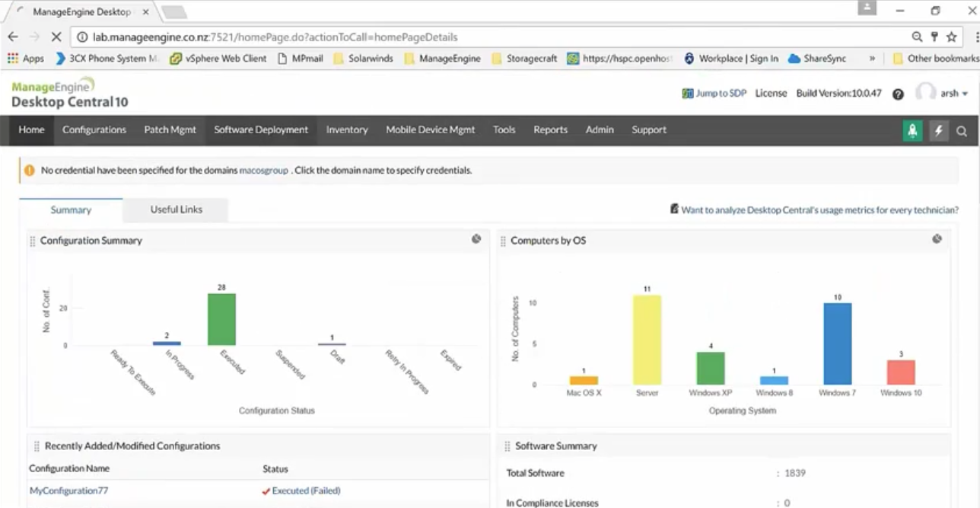The image size is (980, 508).
Task: Click the browser forward arrow
Action: pos(34,37)
